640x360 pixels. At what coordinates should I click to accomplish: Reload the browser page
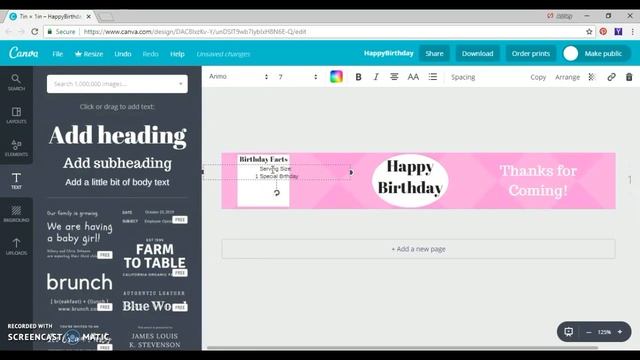[35, 31]
